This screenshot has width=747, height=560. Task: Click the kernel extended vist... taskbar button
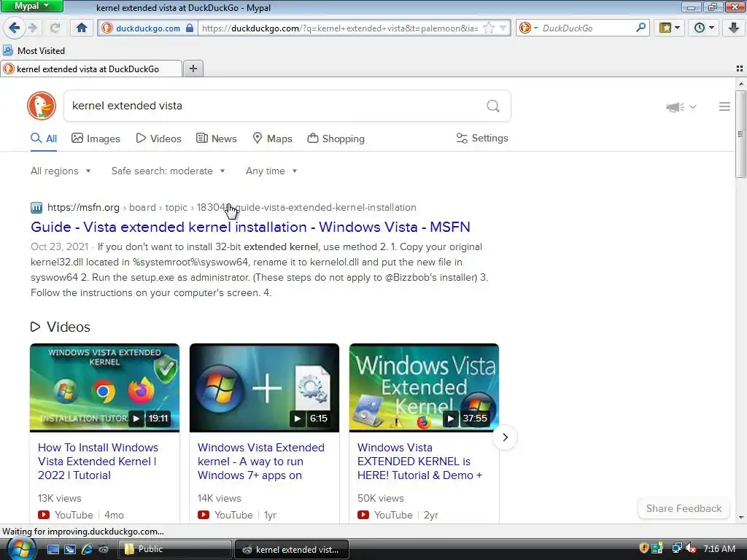click(x=292, y=550)
